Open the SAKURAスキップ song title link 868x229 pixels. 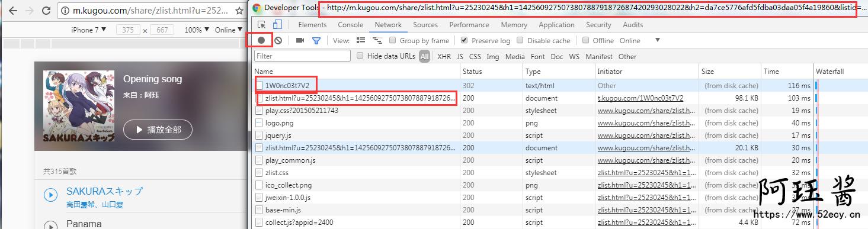point(104,191)
